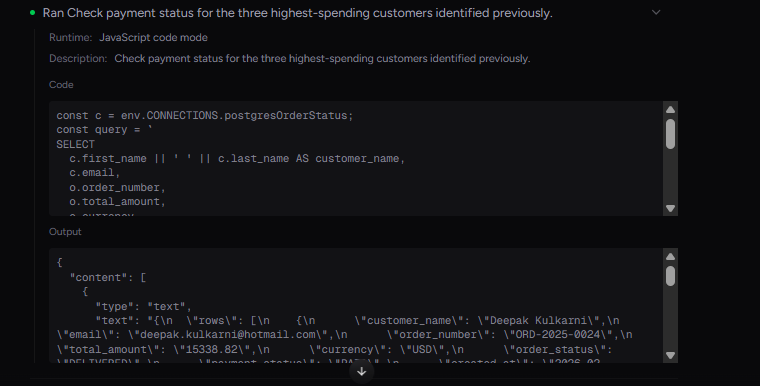Click code line 'c.email,'
760x386 pixels.
[95, 173]
